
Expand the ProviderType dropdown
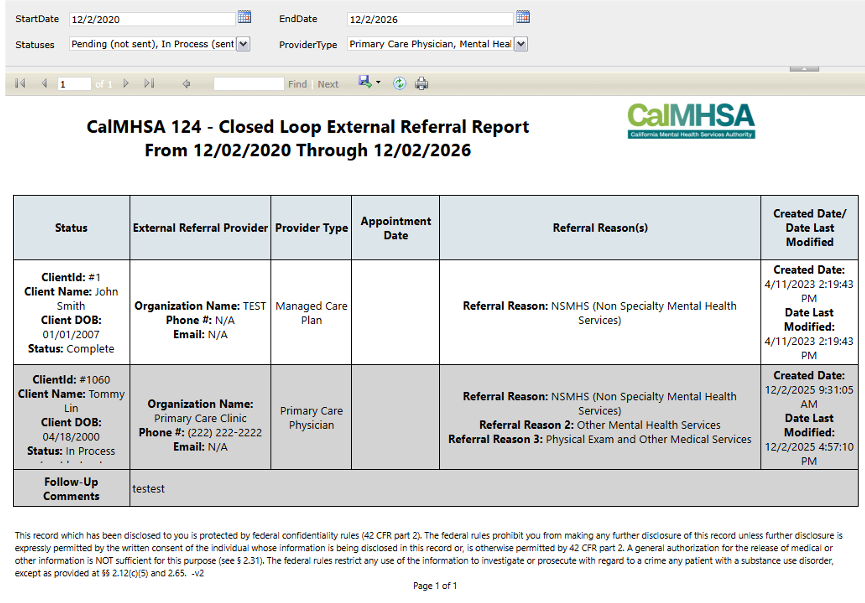pos(520,44)
